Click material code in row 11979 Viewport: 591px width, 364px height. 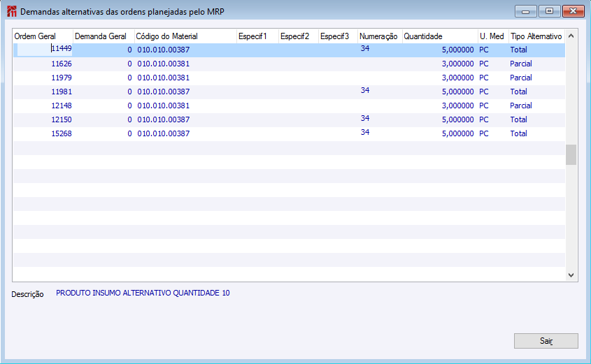tap(163, 78)
